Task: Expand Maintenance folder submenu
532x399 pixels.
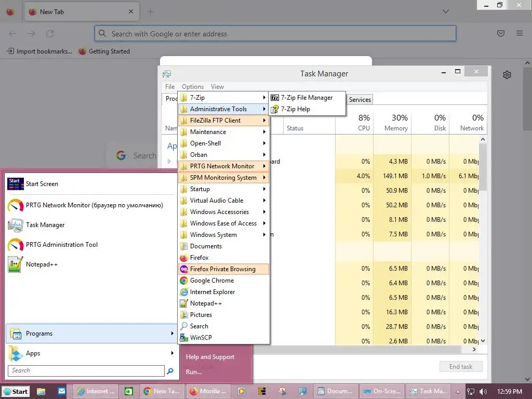Action: [x=223, y=132]
